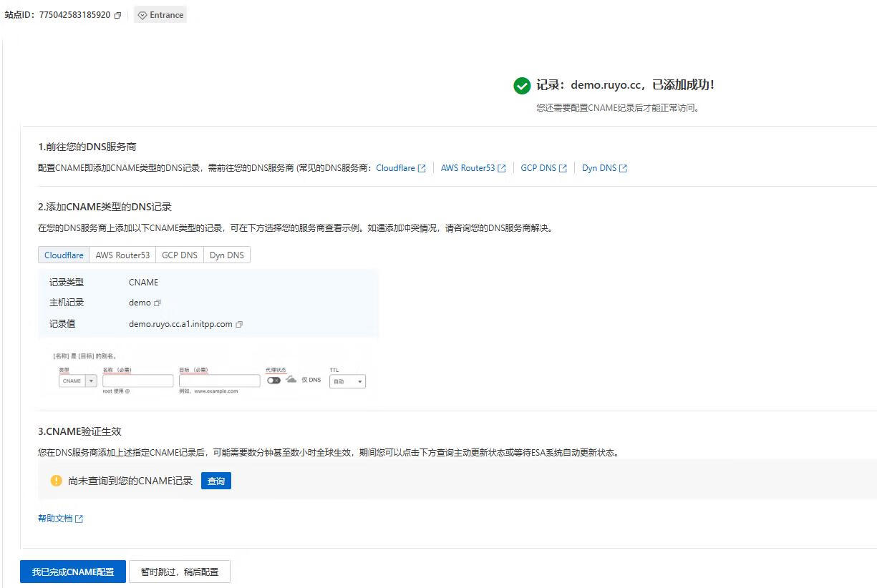Screen dimensions: 877x588
Task: Toggle the proxy status switch
Action: 273,381
